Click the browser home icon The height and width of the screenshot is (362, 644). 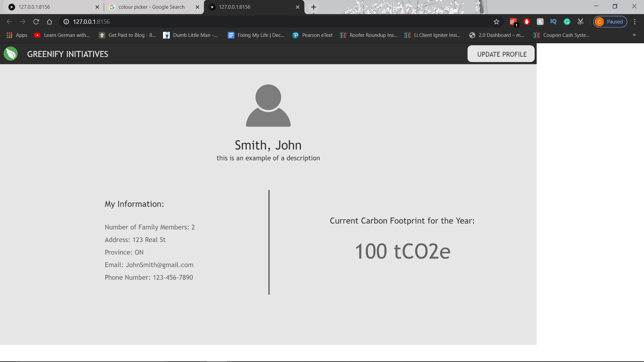[x=49, y=22]
